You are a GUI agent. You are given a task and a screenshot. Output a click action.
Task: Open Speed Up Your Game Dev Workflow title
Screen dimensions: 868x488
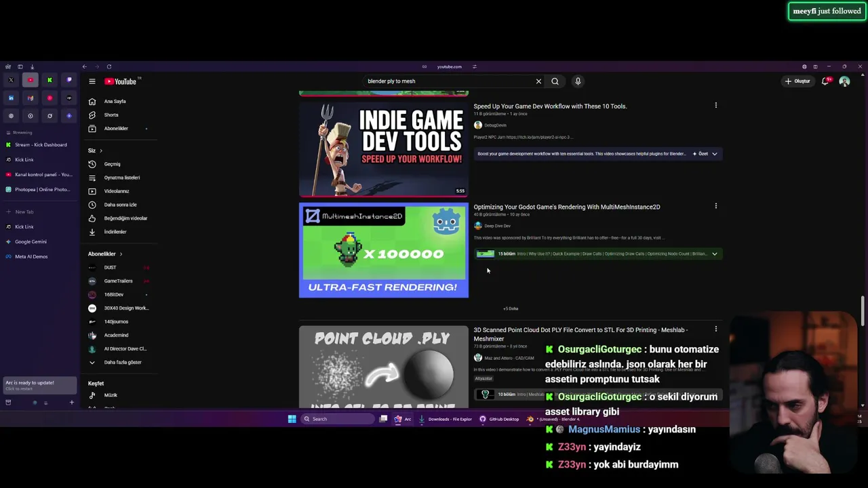point(550,106)
